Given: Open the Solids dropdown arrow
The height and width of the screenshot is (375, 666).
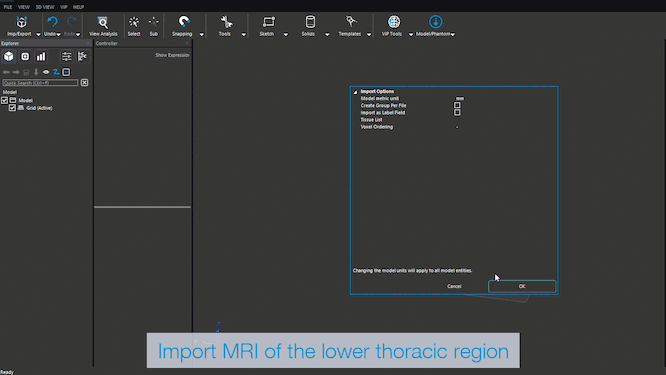Looking at the screenshot, I should [327, 34].
